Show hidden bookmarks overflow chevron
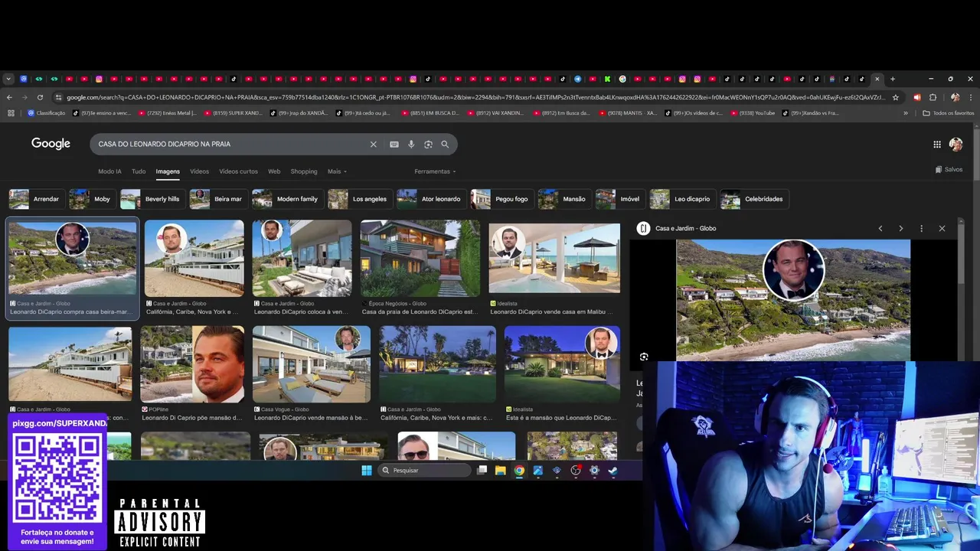Screen dimensions: 980x551 [906, 113]
